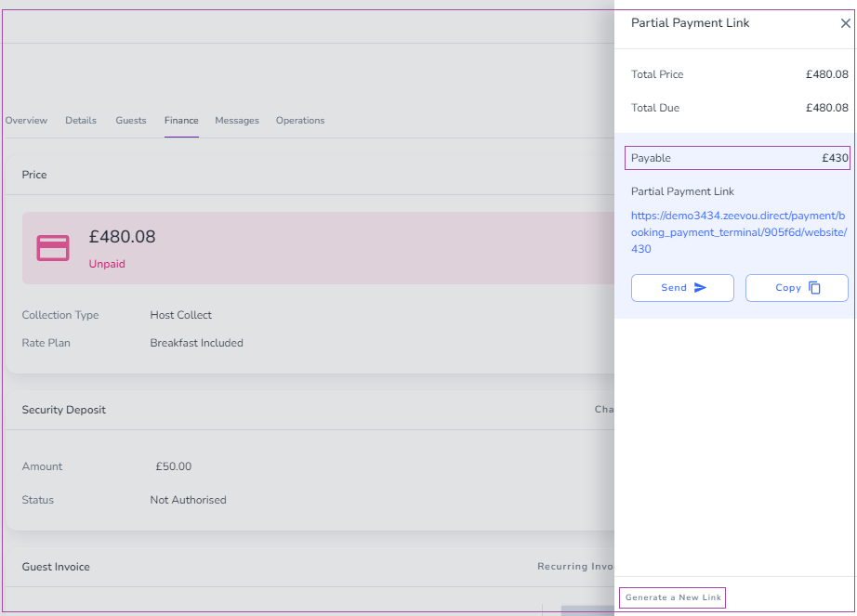Close the Partial Payment Link panel
Screen dimensions: 857x616
click(x=845, y=23)
